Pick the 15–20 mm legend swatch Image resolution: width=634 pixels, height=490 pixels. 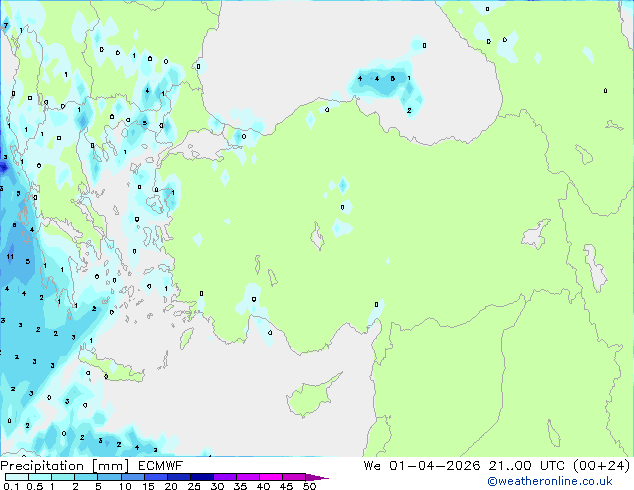pyautogui.click(x=155, y=477)
